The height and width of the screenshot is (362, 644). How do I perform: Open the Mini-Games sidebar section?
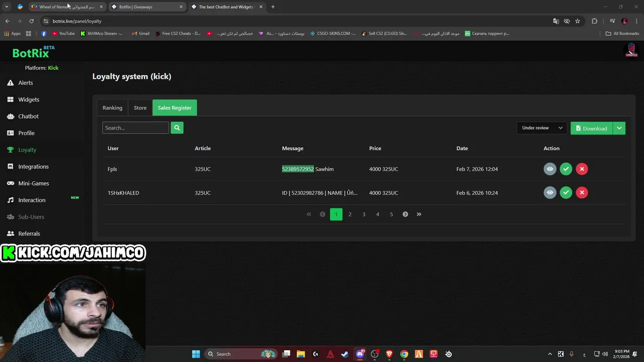[x=34, y=184]
